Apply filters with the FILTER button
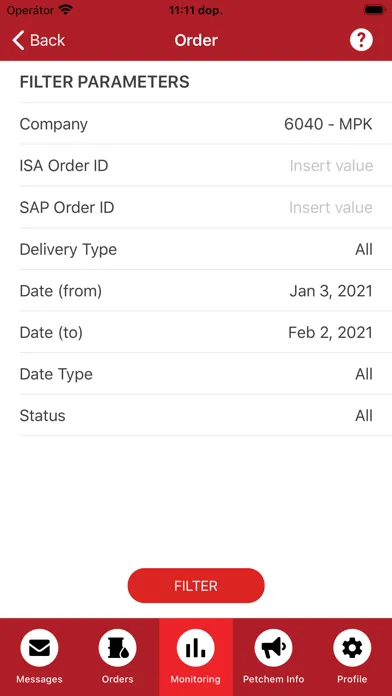This screenshot has height=696, width=392. coord(196,585)
